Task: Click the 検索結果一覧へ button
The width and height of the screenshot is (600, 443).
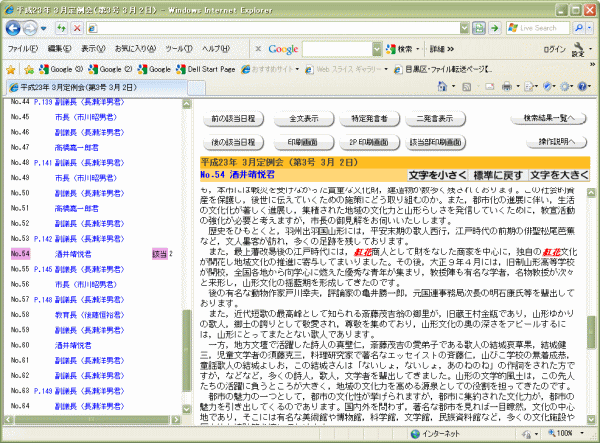Action: coord(549,118)
